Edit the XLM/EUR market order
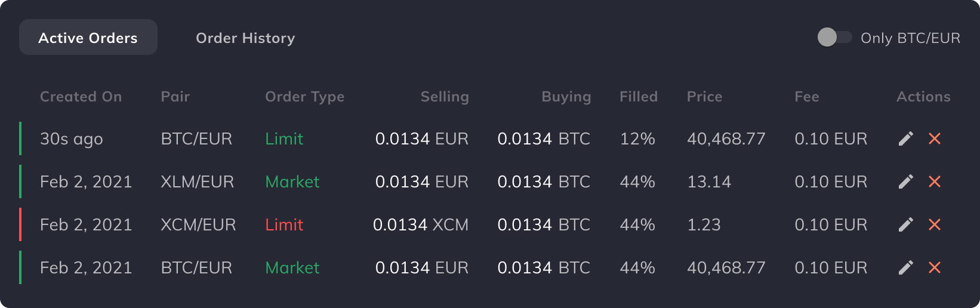Screen dimensions: 980x308 tap(906, 181)
